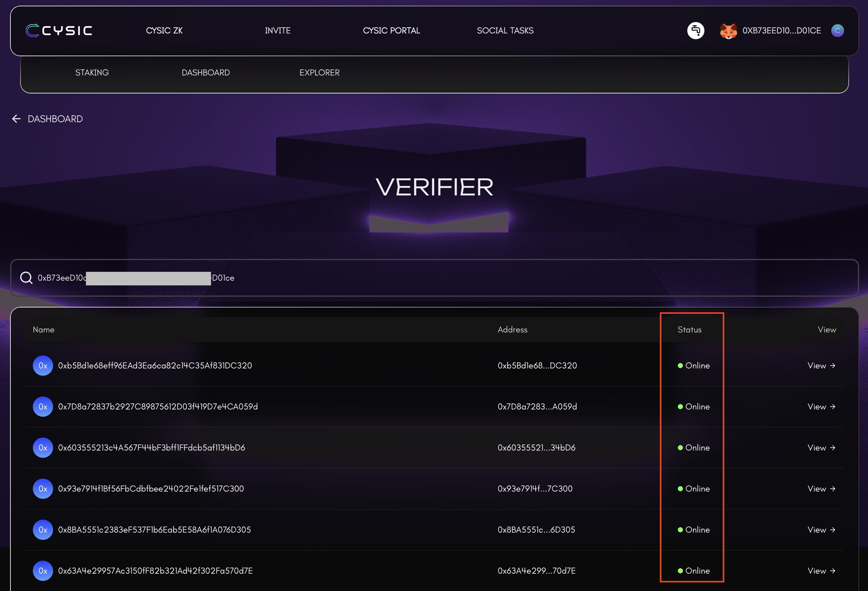Click the MetaMask fox wallet icon

(728, 31)
